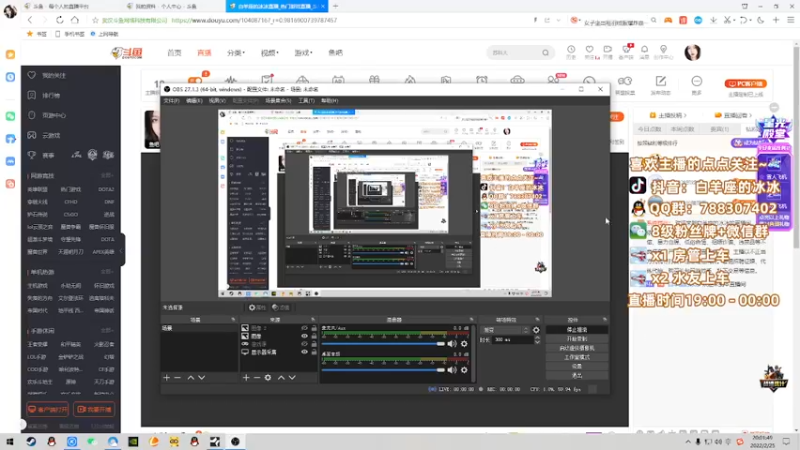Toggle lock on 图像 source
This screenshot has width=800, height=450.
pyautogui.click(x=314, y=336)
